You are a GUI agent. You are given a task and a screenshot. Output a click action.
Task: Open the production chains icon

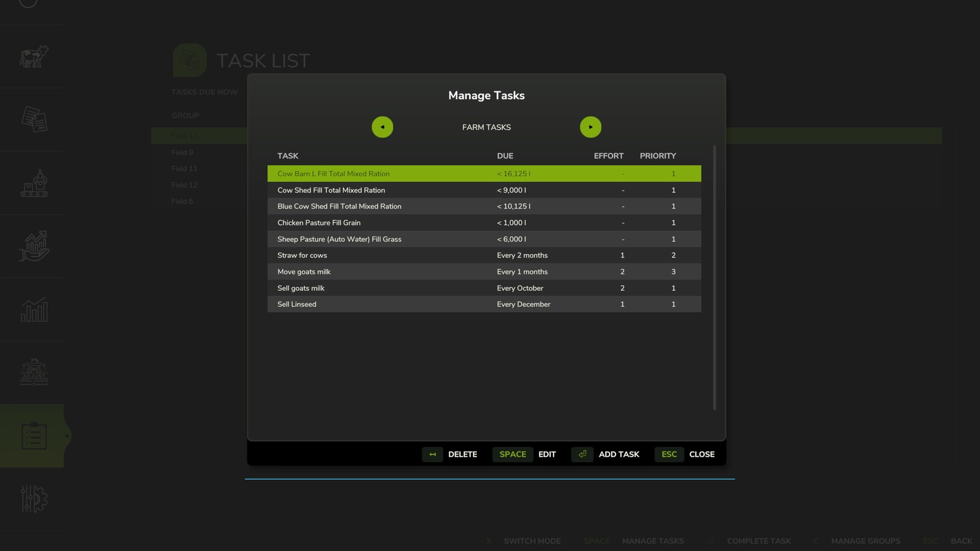(33, 182)
